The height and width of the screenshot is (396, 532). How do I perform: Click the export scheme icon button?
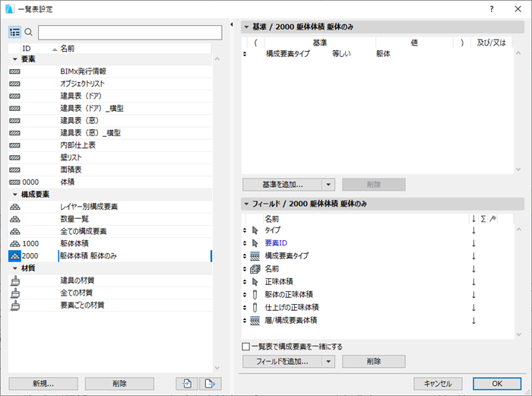(x=211, y=384)
